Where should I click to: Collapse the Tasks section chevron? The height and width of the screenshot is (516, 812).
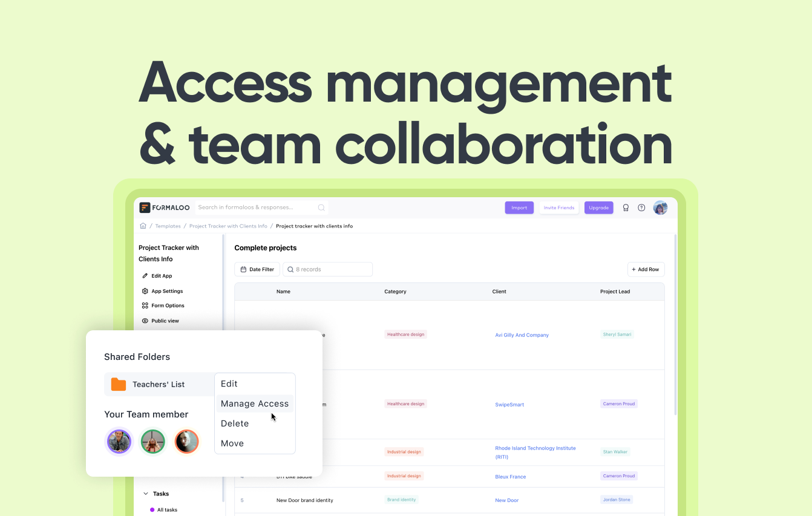(x=146, y=494)
